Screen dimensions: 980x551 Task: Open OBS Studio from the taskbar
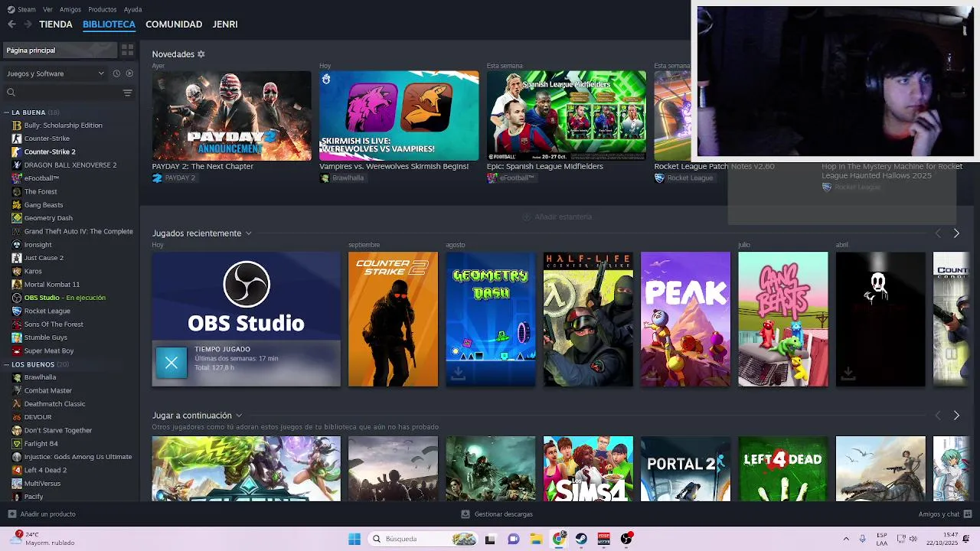[626, 539]
